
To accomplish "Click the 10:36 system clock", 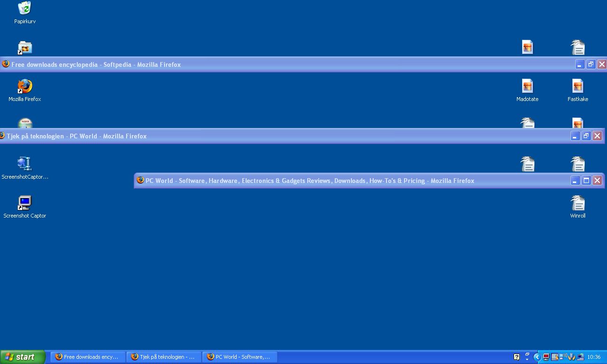I will 594,357.
